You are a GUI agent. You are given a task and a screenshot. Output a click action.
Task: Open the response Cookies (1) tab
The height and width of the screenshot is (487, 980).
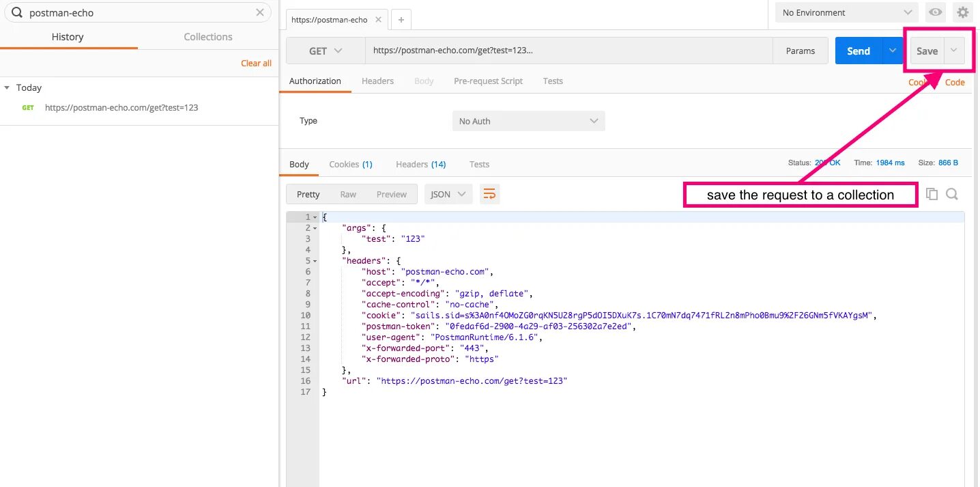(x=351, y=164)
